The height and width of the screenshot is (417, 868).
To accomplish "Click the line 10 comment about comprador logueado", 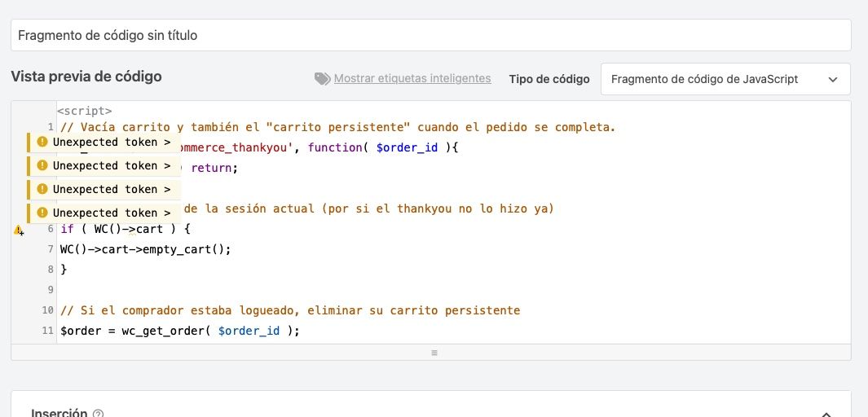I will 290,310.
